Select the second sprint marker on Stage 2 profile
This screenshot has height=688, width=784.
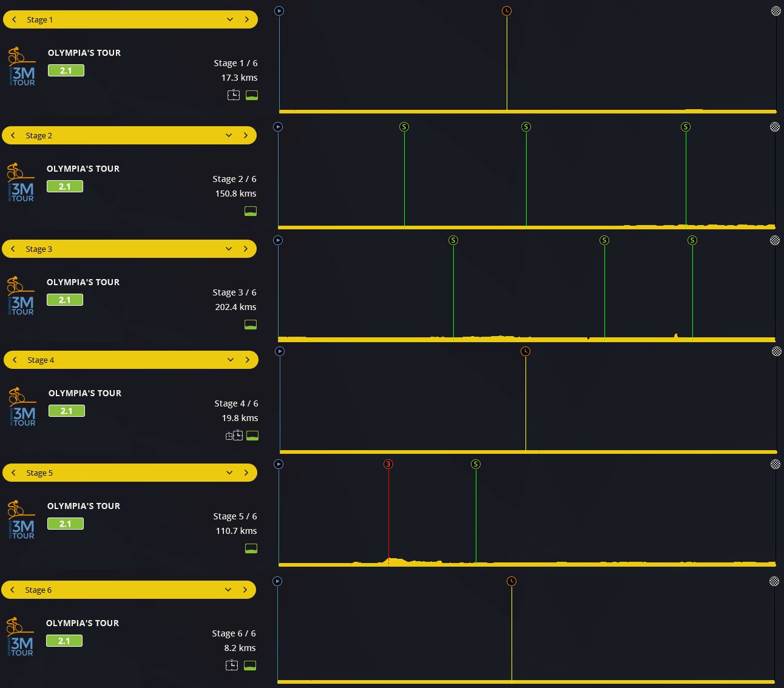tap(526, 127)
